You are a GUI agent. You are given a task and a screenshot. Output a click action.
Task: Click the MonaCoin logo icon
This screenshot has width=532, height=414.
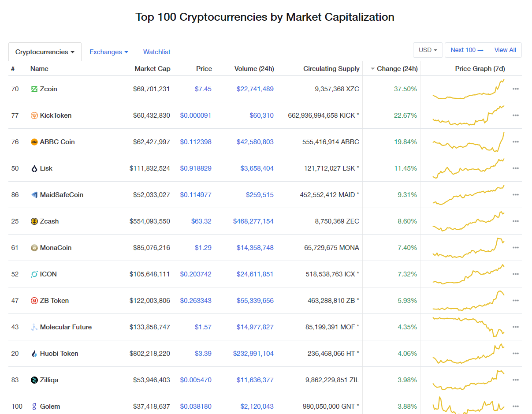pyautogui.click(x=34, y=248)
